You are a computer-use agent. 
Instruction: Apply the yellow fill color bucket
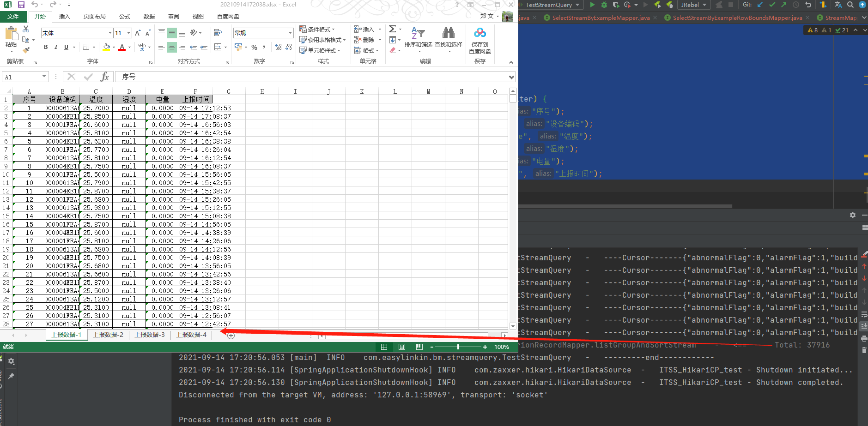tap(106, 47)
